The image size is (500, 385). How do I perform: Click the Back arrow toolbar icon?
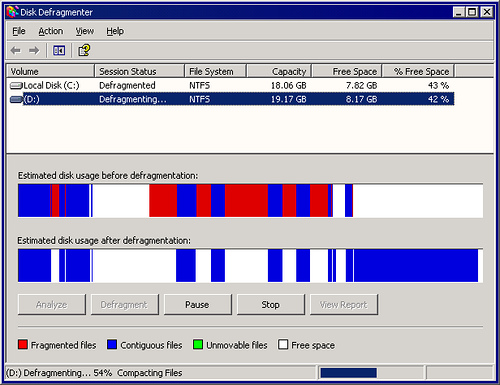[x=16, y=51]
